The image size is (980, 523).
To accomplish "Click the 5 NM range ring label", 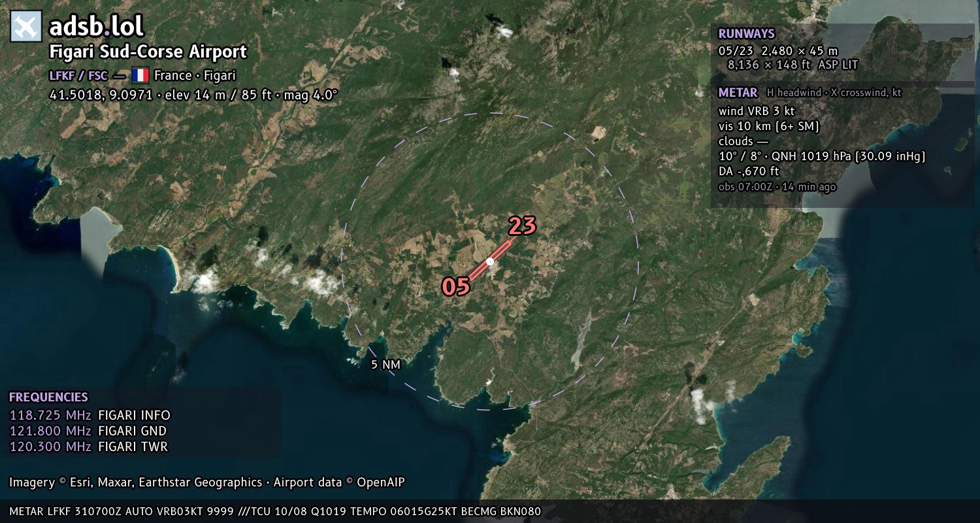I will pos(385,365).
